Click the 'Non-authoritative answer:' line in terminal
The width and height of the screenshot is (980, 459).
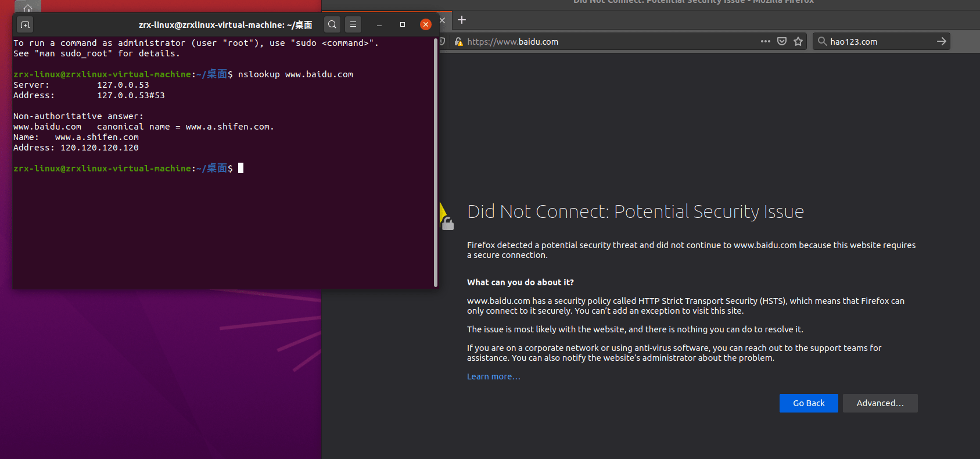[78, 116]
